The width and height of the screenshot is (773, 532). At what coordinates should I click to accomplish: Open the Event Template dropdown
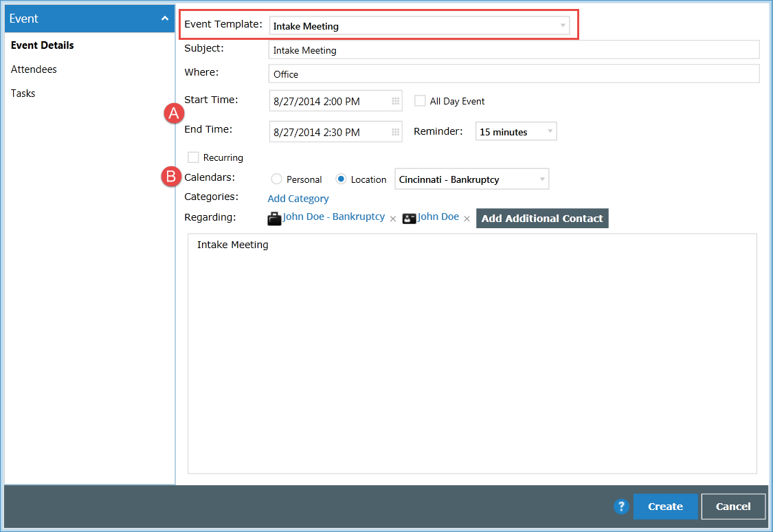click(419, 26)
